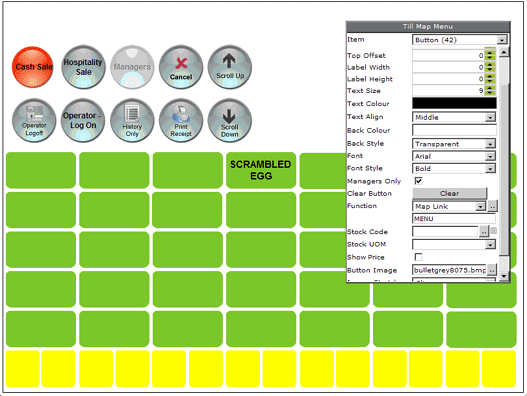Enable the Show Price checkbox
The image size is (527, 396).
pos(418,257)
